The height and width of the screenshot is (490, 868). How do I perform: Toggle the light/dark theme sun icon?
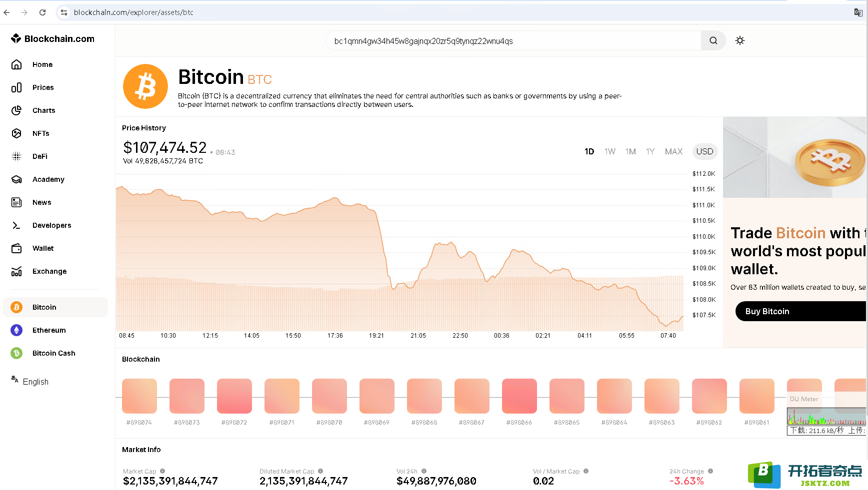click(740, 40)
